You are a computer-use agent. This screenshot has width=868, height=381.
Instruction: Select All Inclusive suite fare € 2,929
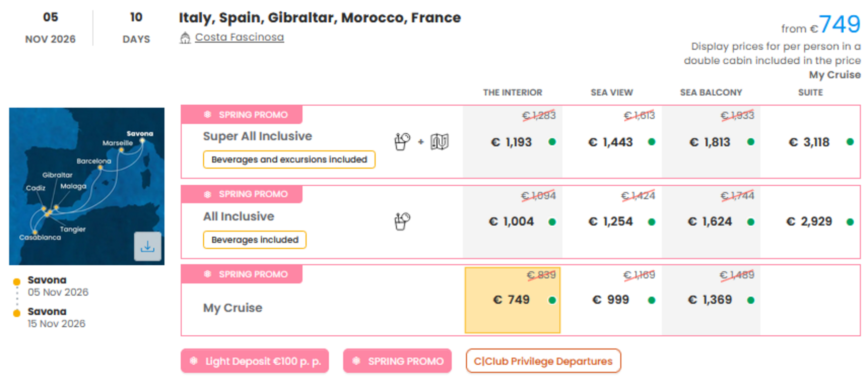(809, 221)
